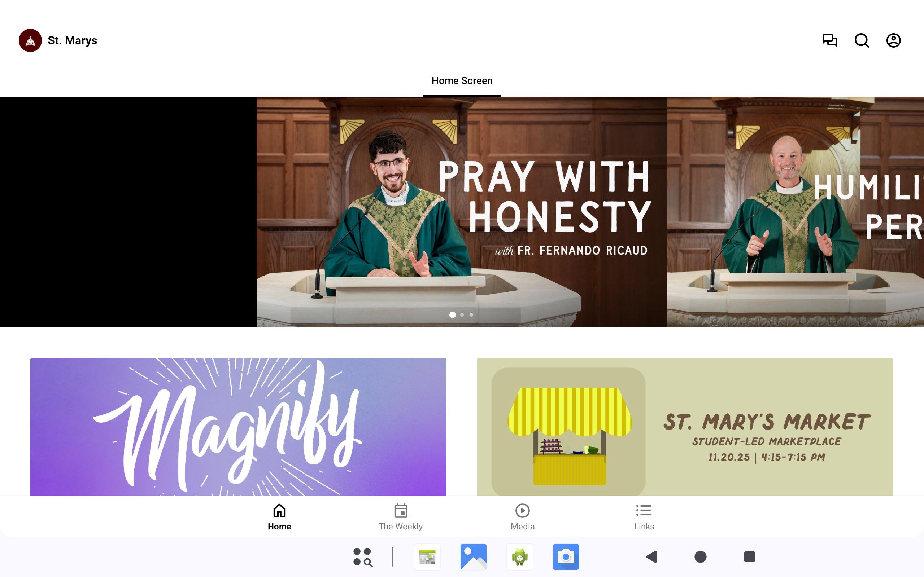Open the messages chat icon

pos(830,40)
